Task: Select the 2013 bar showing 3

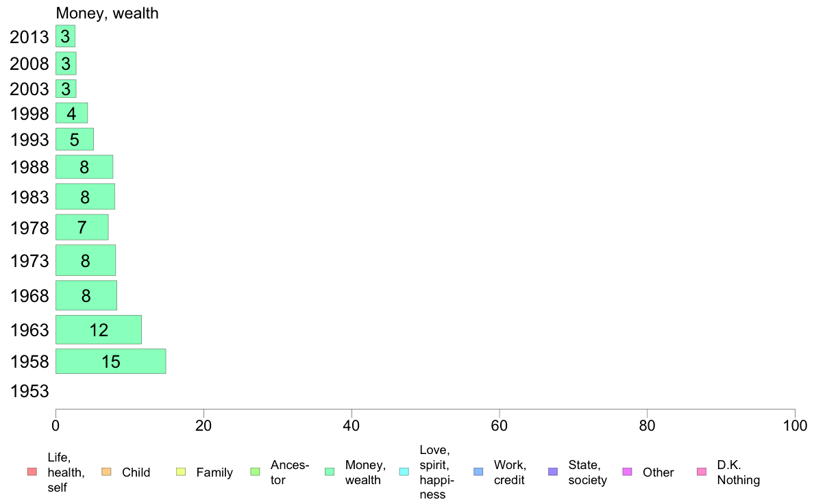Action: (x=65, y=36)
